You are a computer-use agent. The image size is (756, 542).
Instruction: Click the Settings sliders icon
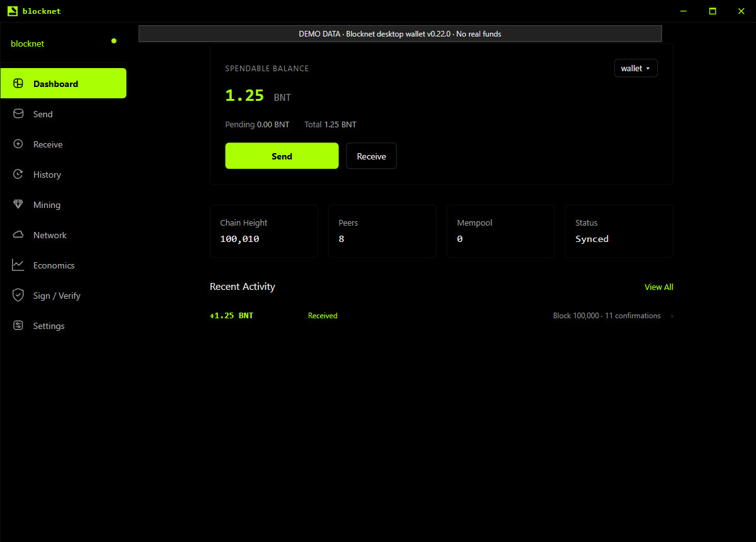click(x=18, y=326)
